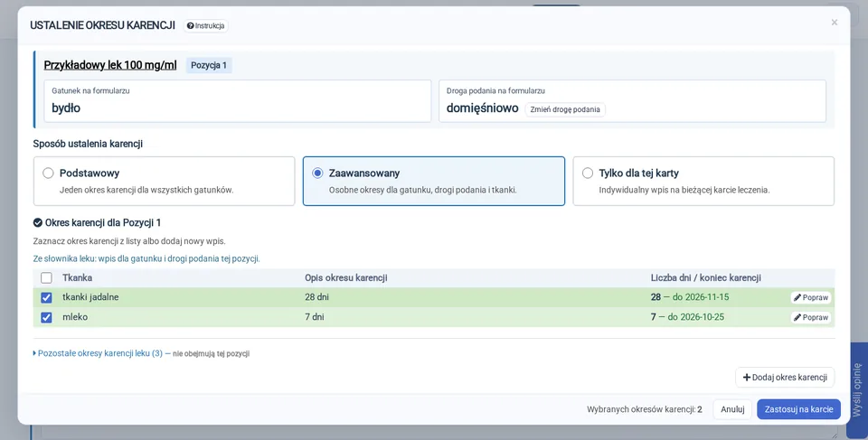
Task: Click Popraw for mleko row
Action: tap(811, 318)
